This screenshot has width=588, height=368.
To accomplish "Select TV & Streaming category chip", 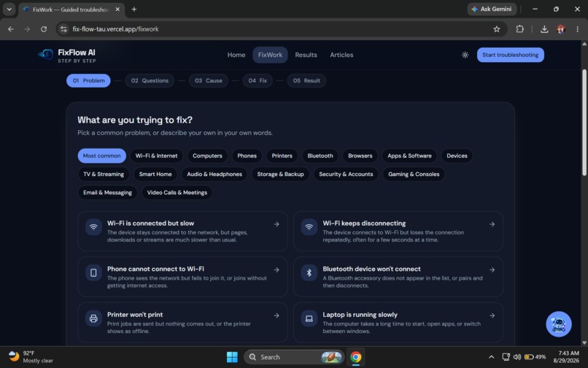I will click(x=104, y=175).
